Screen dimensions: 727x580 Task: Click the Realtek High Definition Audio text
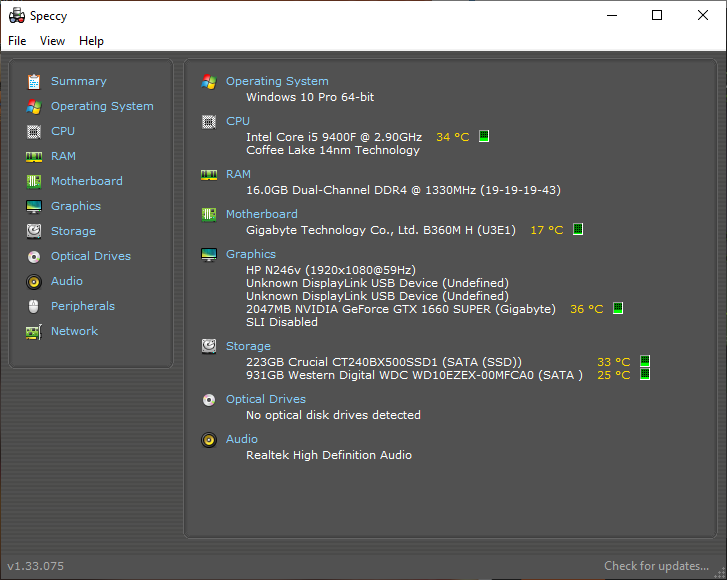(329, 455)
